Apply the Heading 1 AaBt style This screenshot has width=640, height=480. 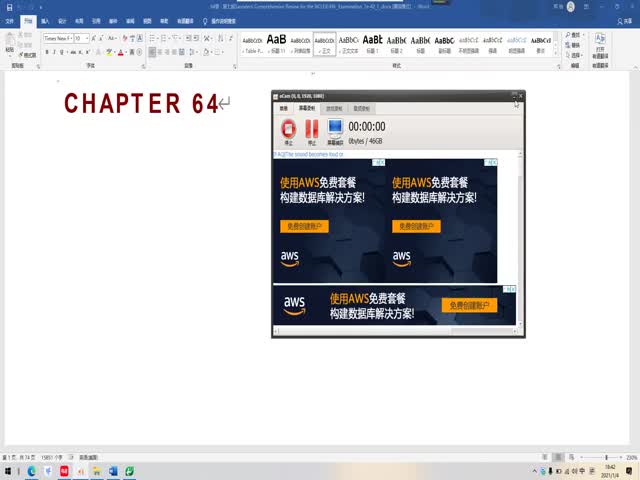click(372, 44)
